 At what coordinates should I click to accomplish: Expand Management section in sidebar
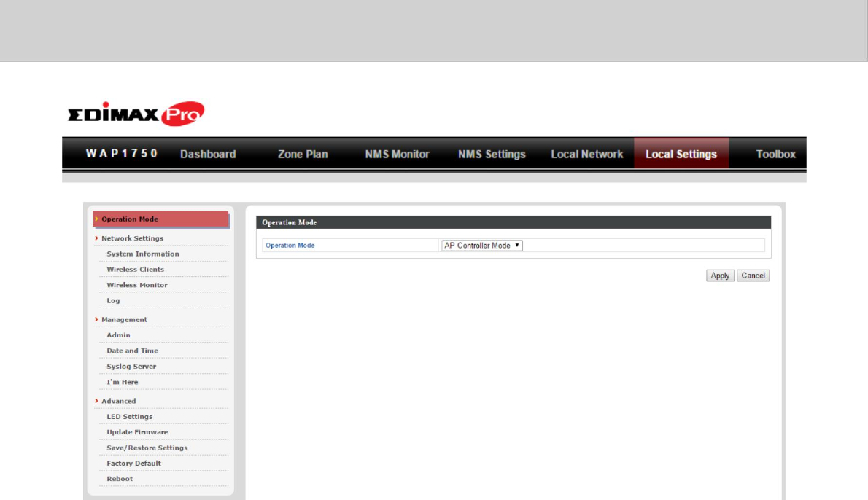point(124,320)
